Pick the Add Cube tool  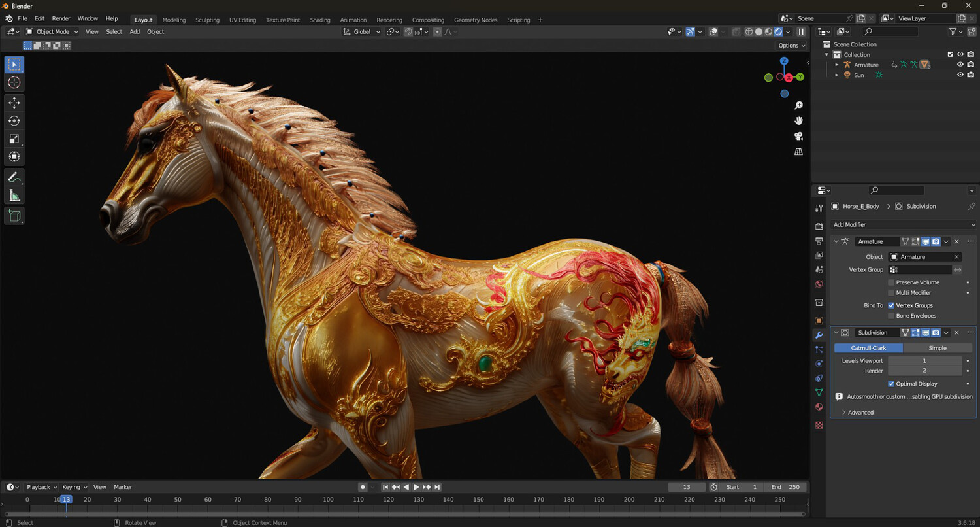pos(14,216)
